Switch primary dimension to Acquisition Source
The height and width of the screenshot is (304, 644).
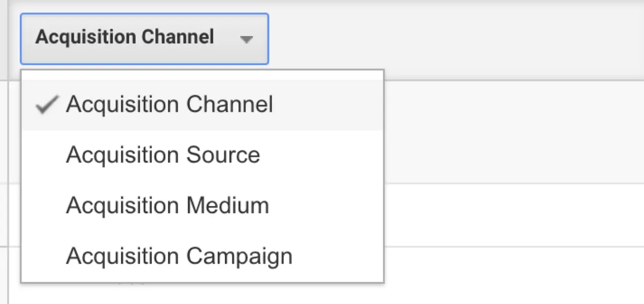tap(163, 155)
